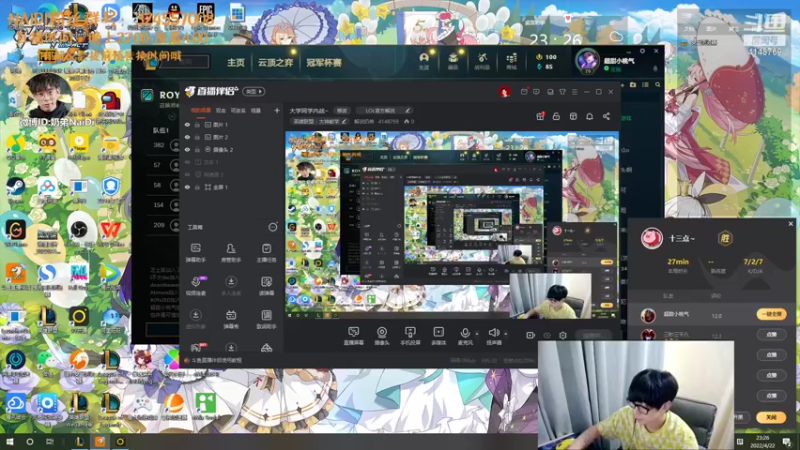The height and width of the screenshot is (450, 800).
Task: Open the 弹幕助手 danmaku assistant tool
Action: [195, 253]
